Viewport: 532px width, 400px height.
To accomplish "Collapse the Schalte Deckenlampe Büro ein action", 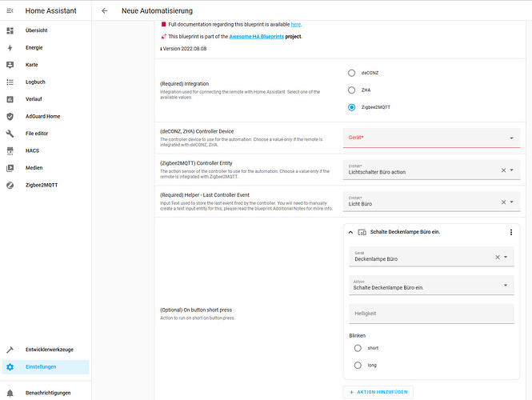I will [x=350, y=232].
